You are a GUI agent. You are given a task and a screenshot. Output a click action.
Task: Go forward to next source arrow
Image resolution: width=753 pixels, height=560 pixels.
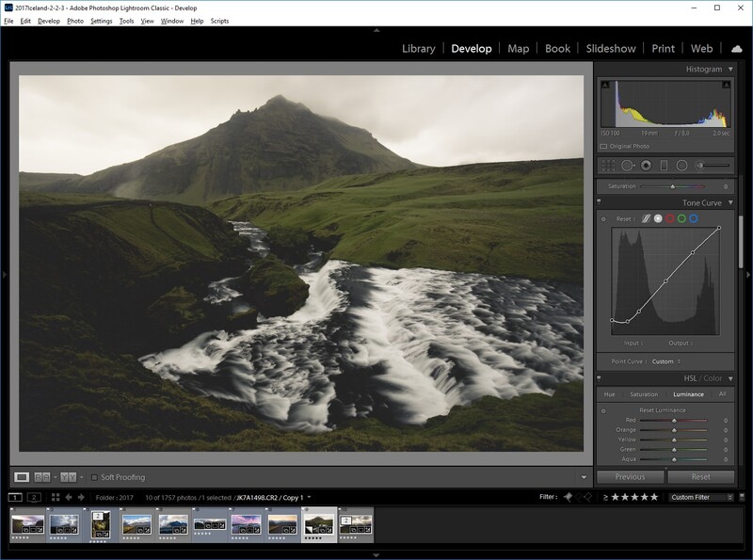click(x=81, y=498)
